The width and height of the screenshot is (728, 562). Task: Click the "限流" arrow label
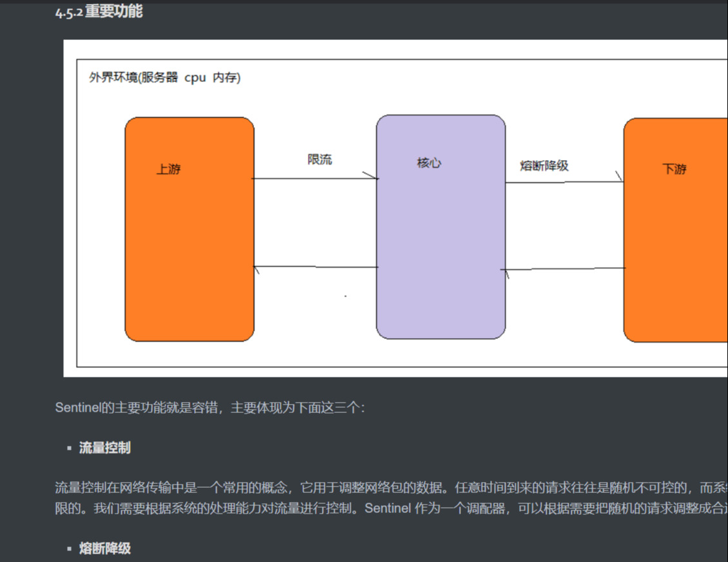[x=319, y=159]
